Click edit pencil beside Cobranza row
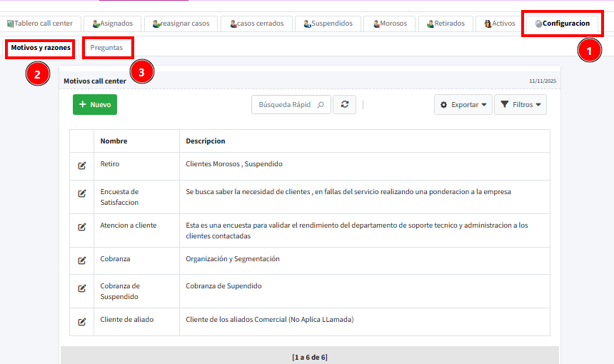Viewport: 614px width, 364px height. (82, 261)
